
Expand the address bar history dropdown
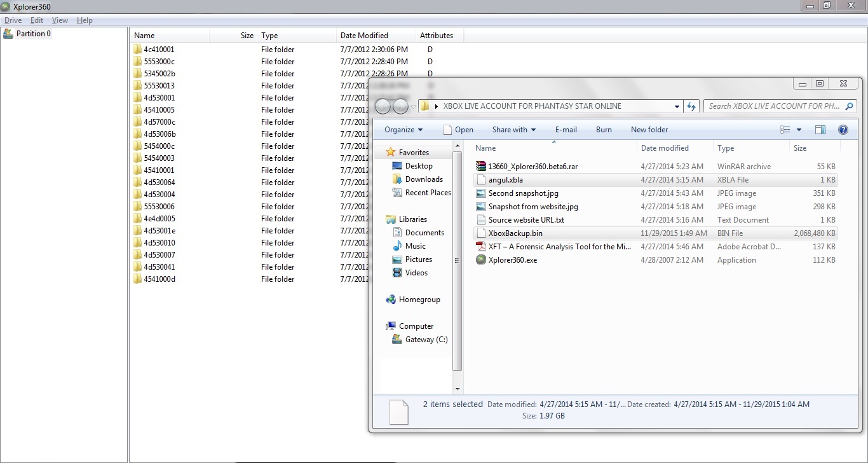[677, 106]
